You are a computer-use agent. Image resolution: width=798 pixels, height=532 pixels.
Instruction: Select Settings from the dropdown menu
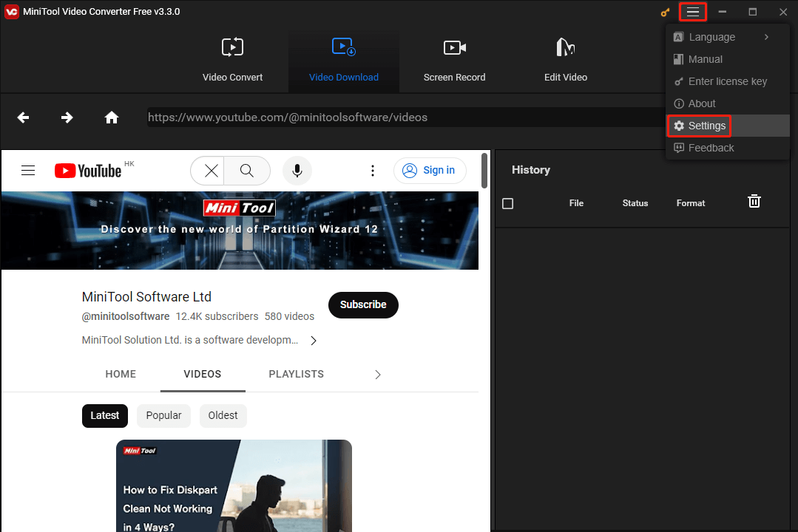[700, 126]
